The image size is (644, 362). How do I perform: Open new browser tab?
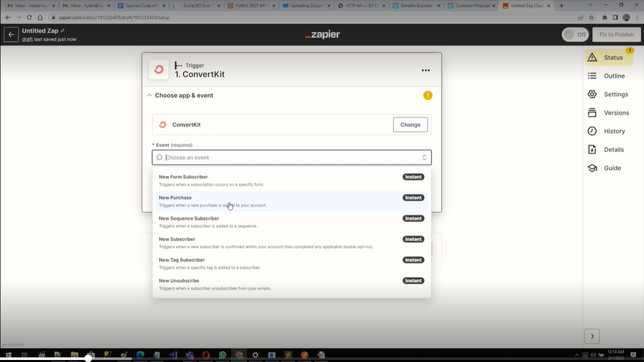click(x=561, y=6)
